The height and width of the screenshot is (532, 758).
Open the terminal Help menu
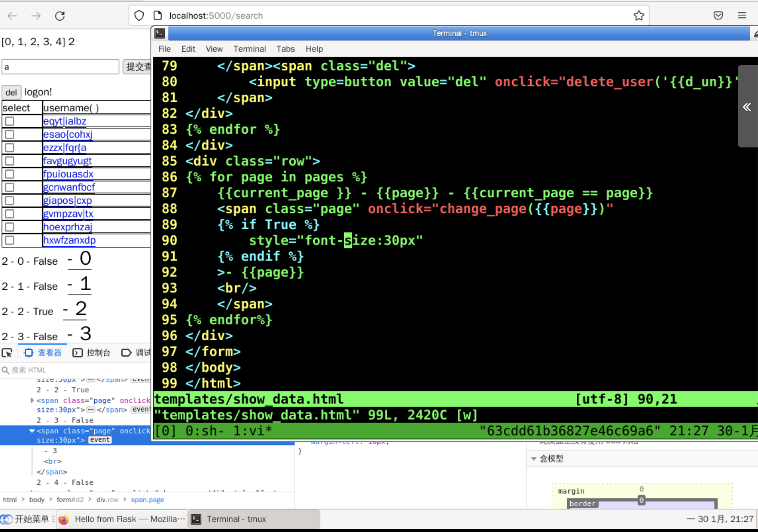tap(314, 49)
